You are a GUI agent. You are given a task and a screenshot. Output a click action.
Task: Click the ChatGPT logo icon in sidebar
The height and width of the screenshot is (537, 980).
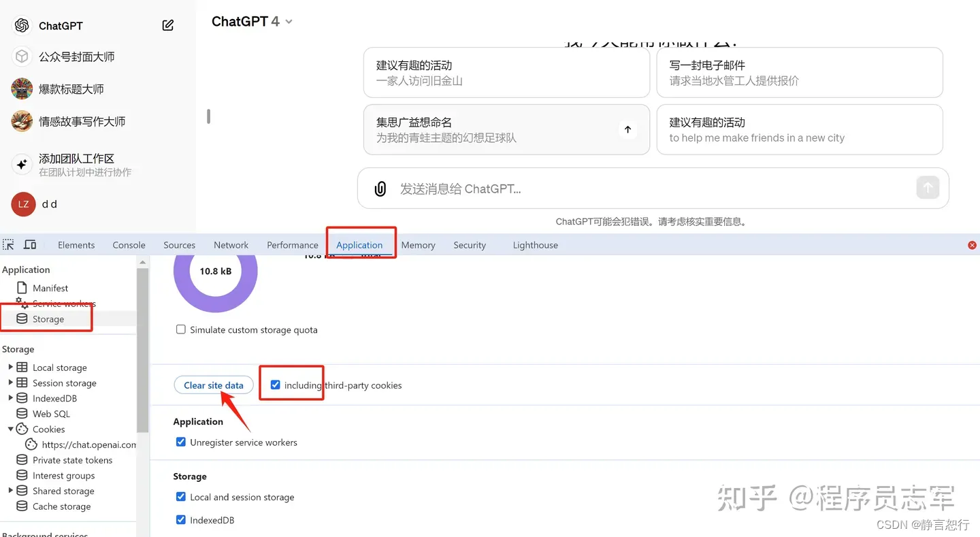point(22,25)
